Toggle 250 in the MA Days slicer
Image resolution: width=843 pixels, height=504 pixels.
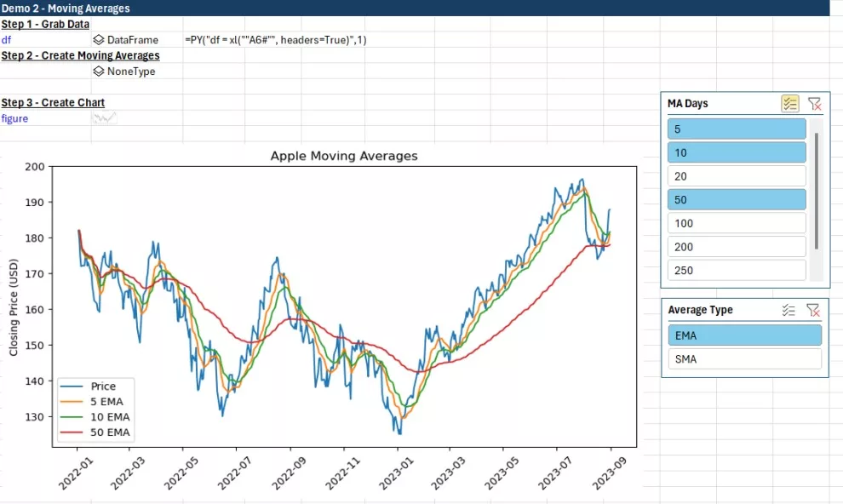[x=737, y=270]
